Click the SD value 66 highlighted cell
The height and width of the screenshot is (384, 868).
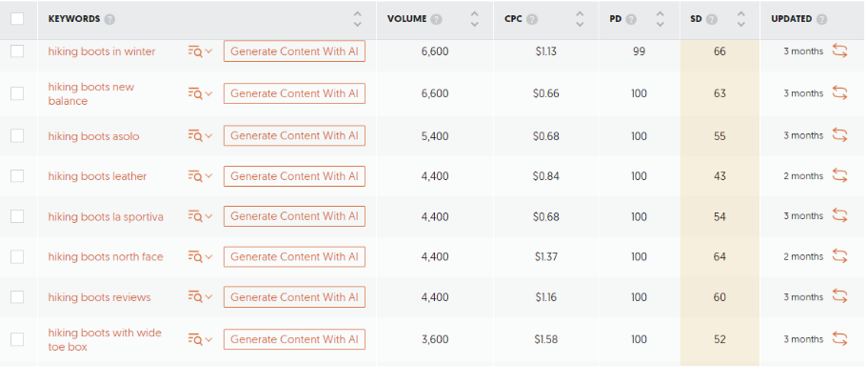click(x=720, y=51)
